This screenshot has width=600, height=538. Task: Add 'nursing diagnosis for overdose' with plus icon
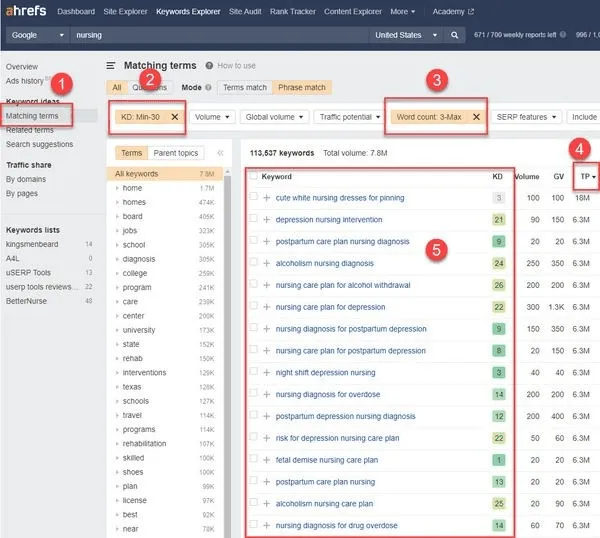coord(267,394)
